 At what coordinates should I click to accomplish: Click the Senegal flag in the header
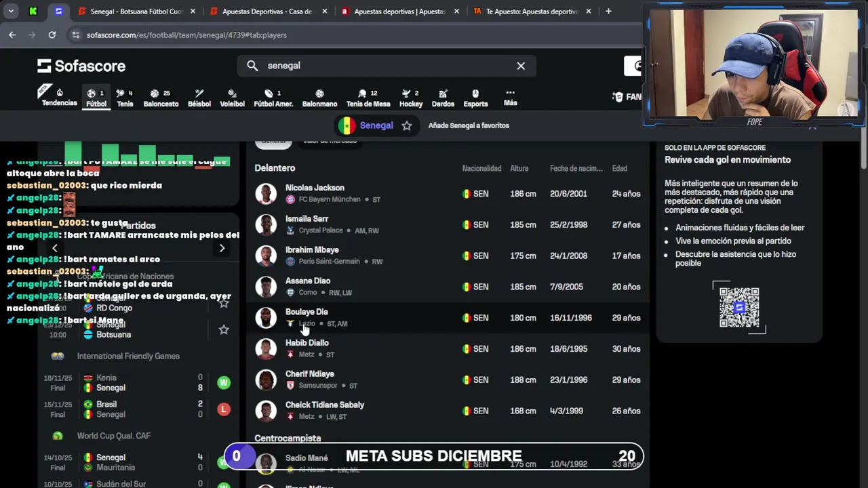point(347,125)
